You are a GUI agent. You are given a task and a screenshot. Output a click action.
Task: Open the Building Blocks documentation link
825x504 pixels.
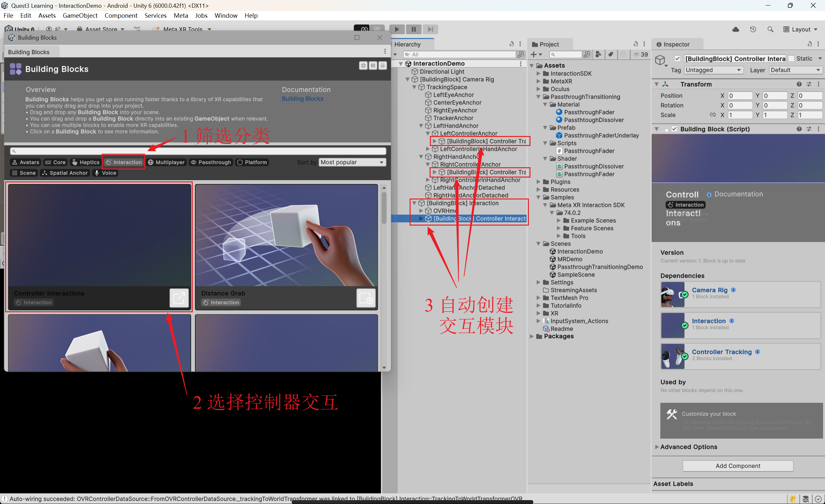302,99
